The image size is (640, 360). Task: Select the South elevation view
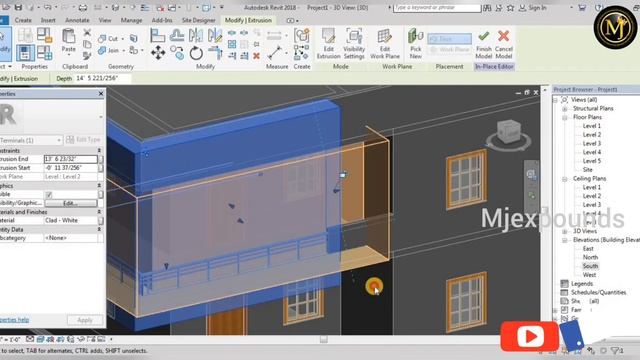coord(590,266)
